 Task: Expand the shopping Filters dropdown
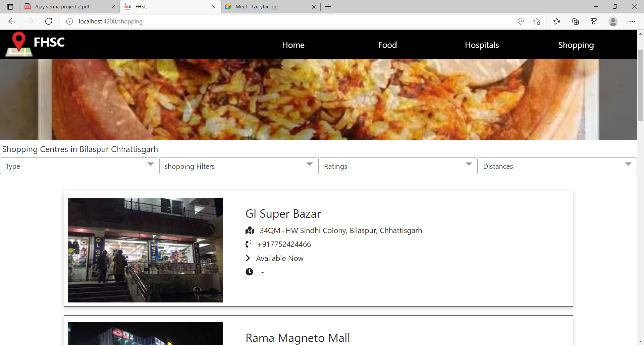click(238, 166)
